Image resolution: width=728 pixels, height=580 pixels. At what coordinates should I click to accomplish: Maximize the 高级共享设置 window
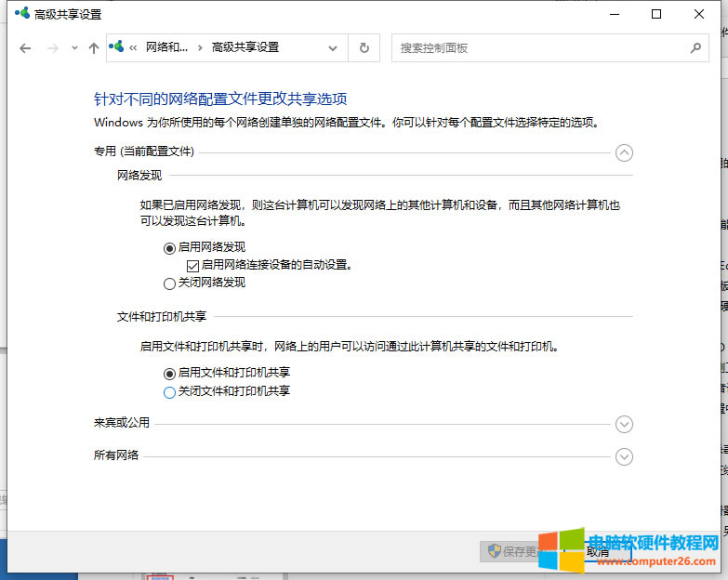click(656, 14)
